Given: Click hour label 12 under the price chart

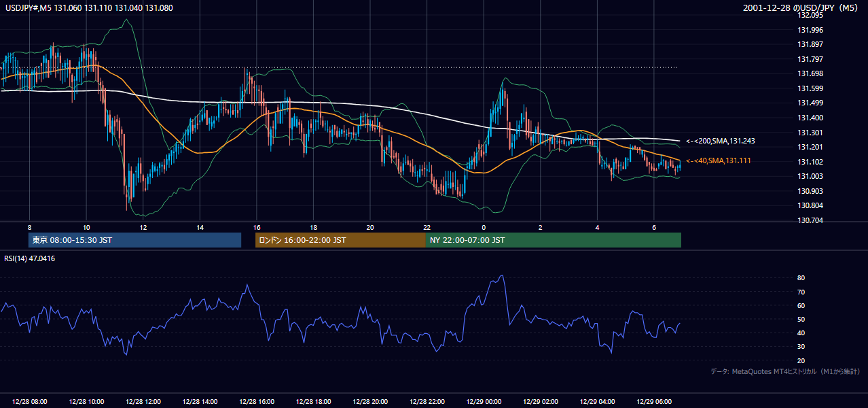Looking at the screenshot, I should [x=143, y=227].
